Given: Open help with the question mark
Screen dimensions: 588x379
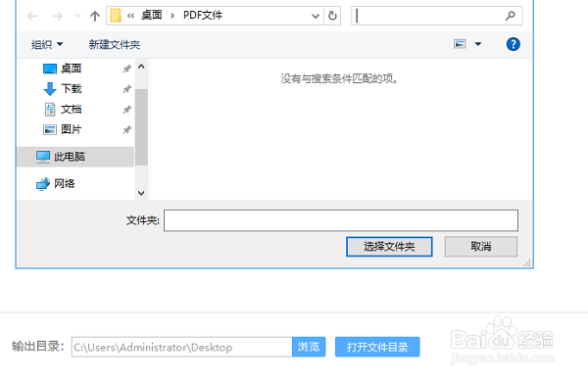Looking at the screenshot, I should 513,44.
